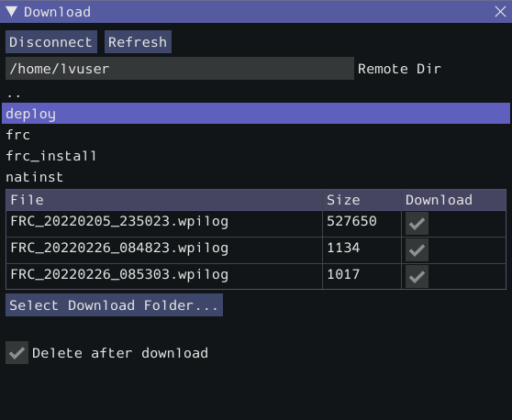The width and height of the screenshot is (512, 420).
Task: Open the frc directory
Action: 256,135
